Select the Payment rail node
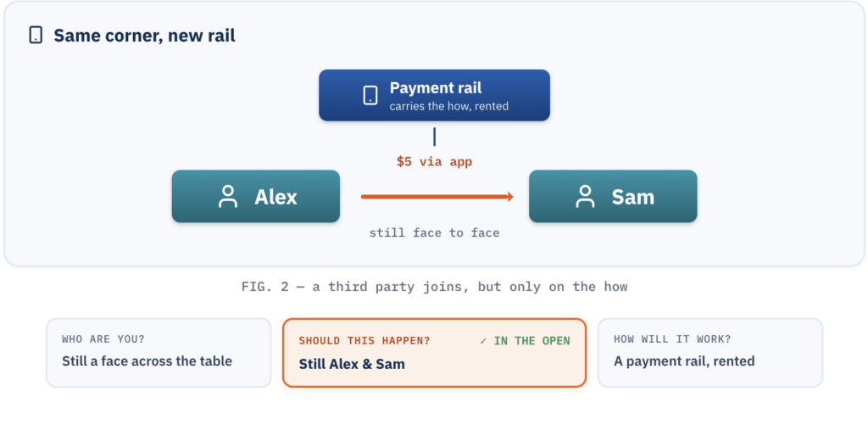 pyautogui.click(x=435, y=95)
